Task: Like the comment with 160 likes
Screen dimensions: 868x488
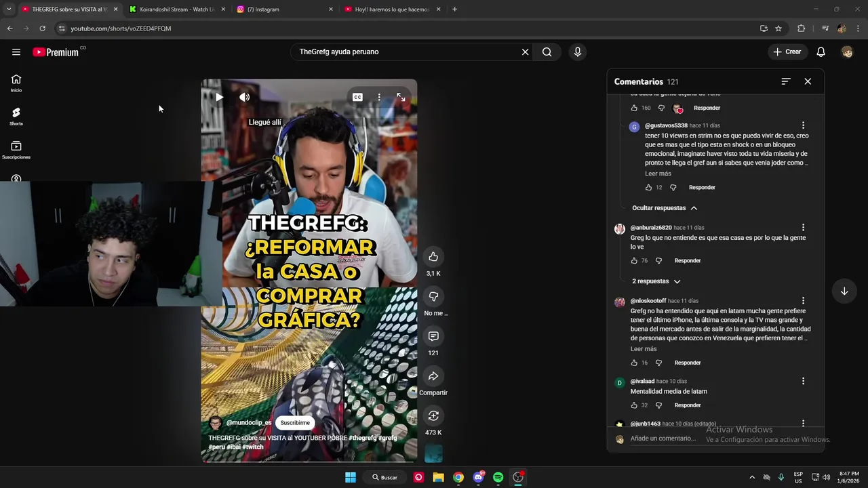Action: click(634, 108)
